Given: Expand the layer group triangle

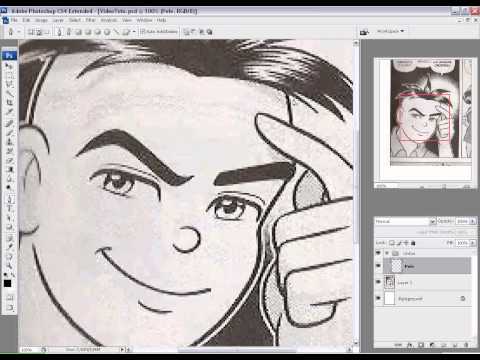Looking at the screenshot, I should coord(387,253).
